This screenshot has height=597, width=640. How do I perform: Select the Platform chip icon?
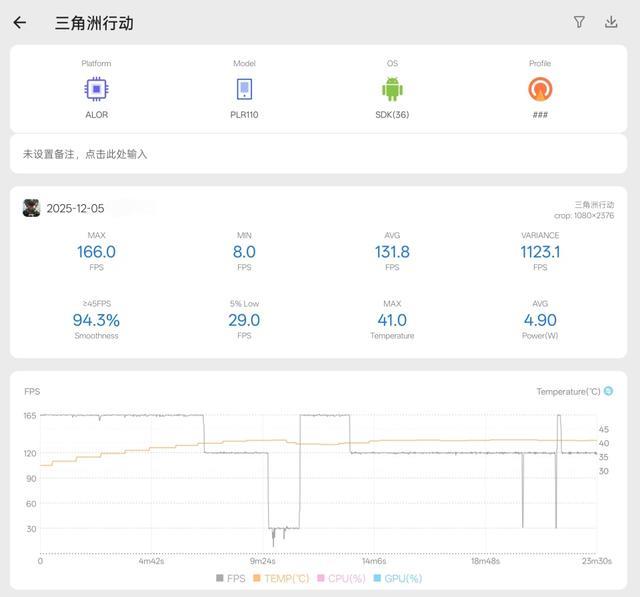(96, 89)
